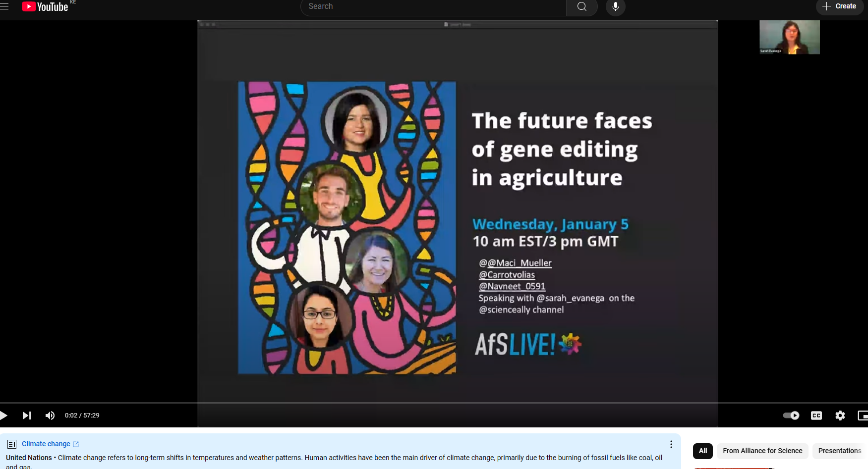Image resolution: width=868 pixels, height=469 pixels.
Task: Select the All filter chip
Action: click(703, 451)
